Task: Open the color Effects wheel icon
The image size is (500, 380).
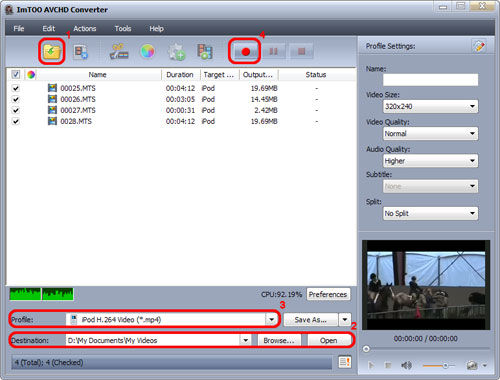Action: pos(147,51)
